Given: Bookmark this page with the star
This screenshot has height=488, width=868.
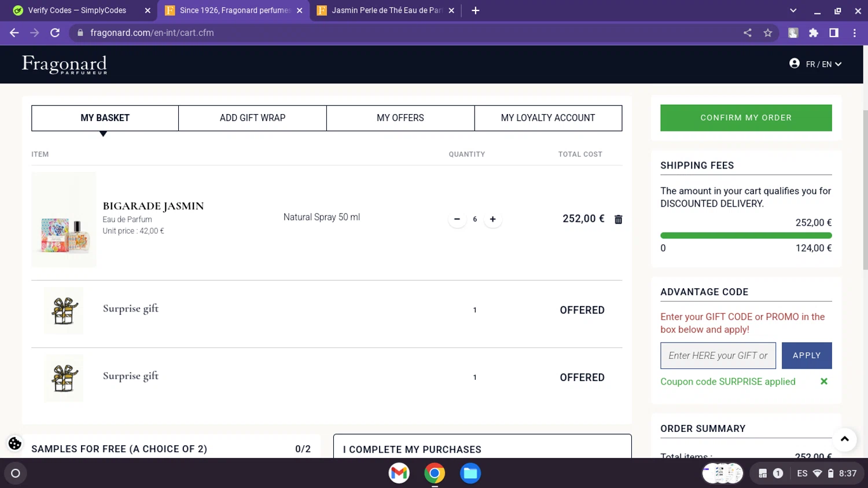Looking at the screenshot, I should pyautogui.click(x=768, y=33).
